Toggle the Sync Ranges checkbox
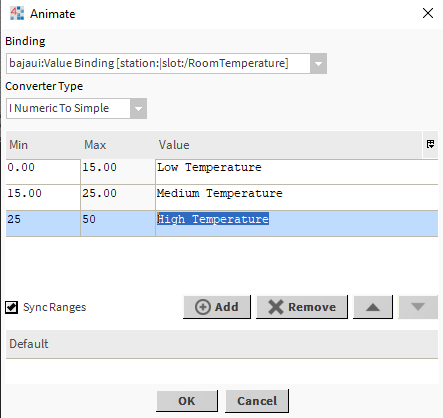 click(11, 307)
